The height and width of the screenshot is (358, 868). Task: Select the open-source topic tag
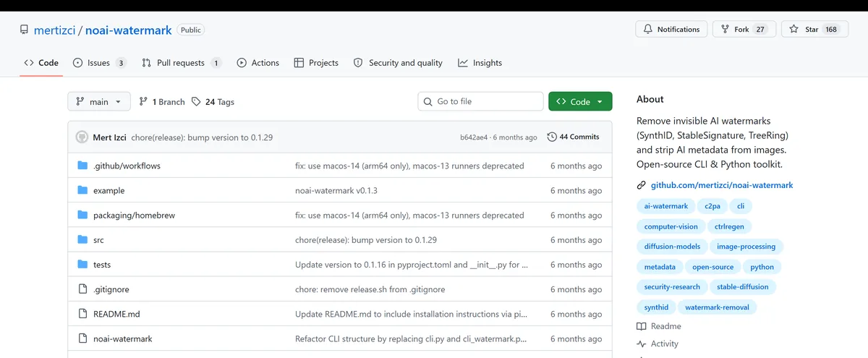coord(712,267)
